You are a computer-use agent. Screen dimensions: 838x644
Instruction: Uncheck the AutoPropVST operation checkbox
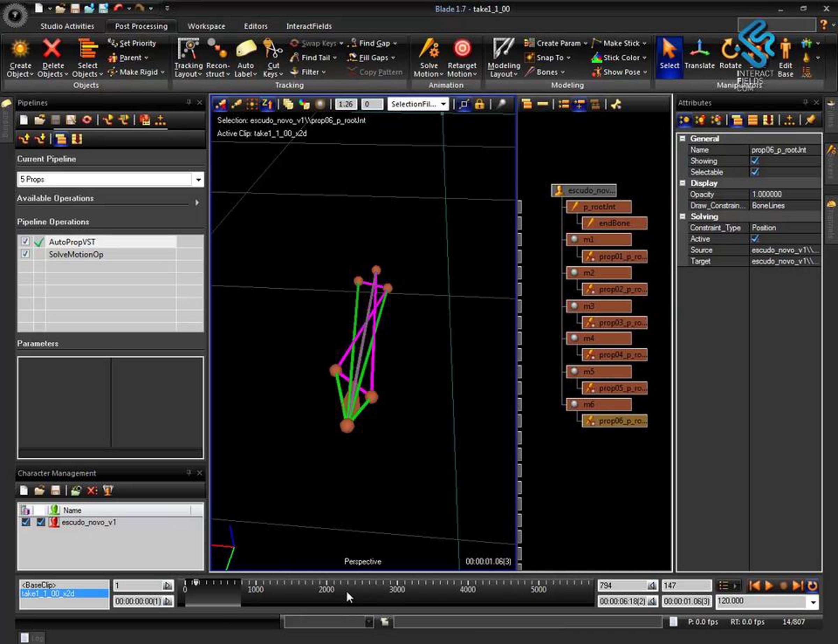(x=25, y=242)
